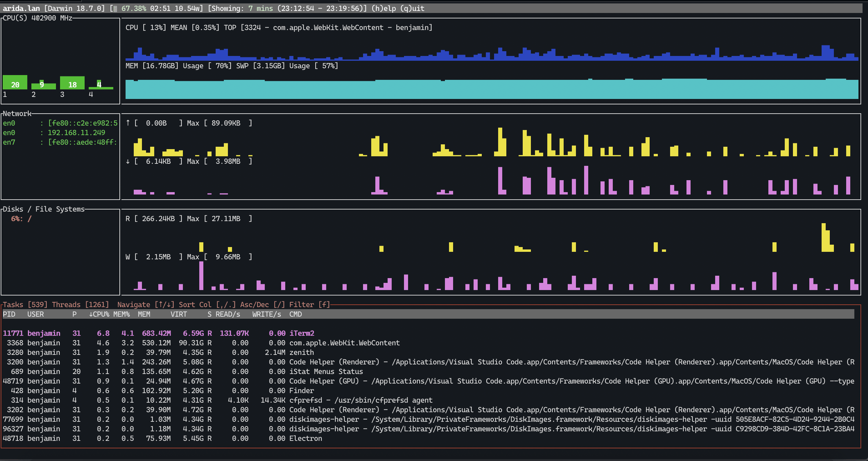Screen dimensions: 868x461
Task: Select the PID column header
Action: 9,314
